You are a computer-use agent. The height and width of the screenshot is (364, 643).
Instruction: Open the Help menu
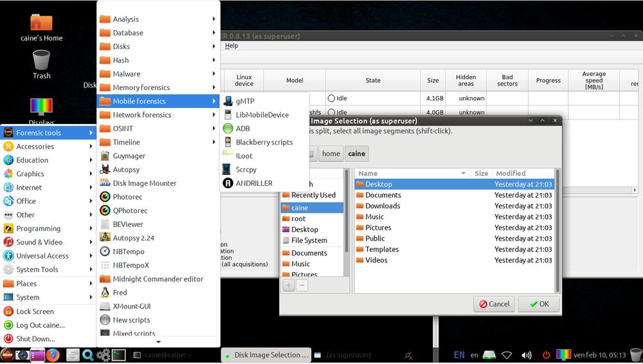pyautogui.click(x=231, y=46)
